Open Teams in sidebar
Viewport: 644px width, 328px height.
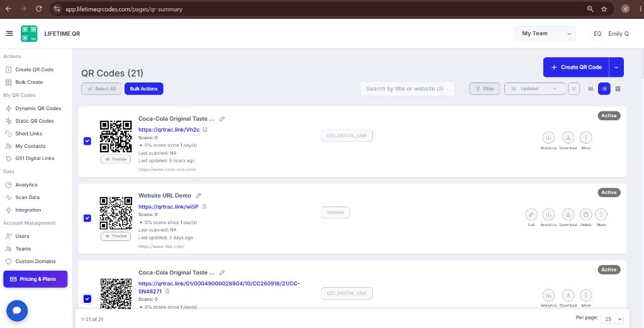pos(23,249)
